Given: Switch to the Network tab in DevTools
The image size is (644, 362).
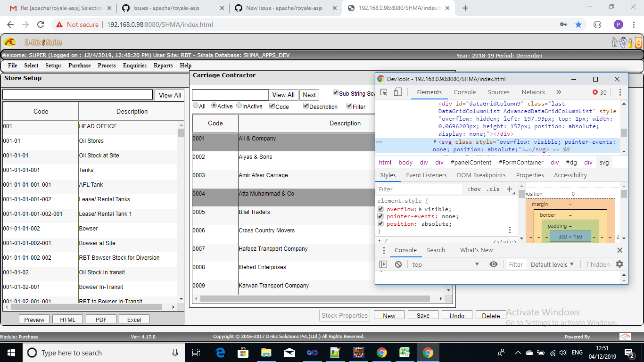Looking at the screenshot, I should click(533, 92).
